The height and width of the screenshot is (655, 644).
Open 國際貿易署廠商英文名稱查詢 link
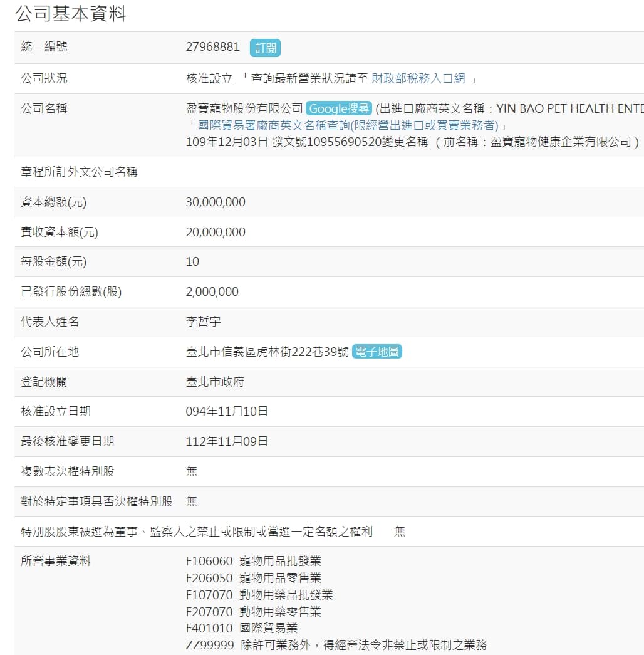click(348, 125)
